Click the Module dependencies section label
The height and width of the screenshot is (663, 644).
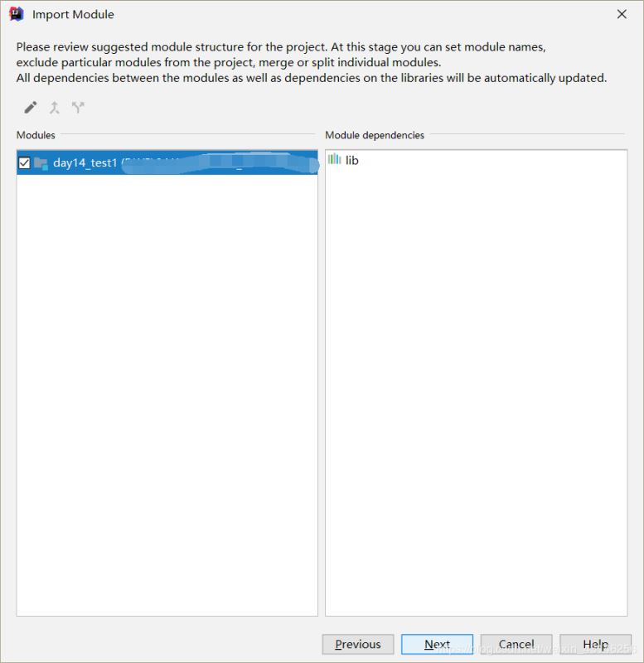(375, 134)
